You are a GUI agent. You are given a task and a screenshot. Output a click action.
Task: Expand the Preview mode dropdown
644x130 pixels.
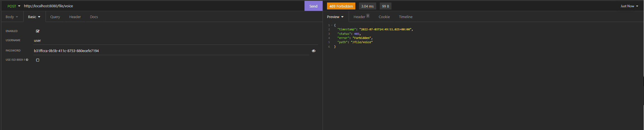click(335, 17)
